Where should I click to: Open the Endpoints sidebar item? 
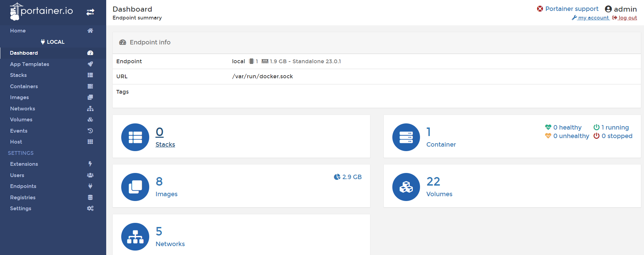click(23, 186)
